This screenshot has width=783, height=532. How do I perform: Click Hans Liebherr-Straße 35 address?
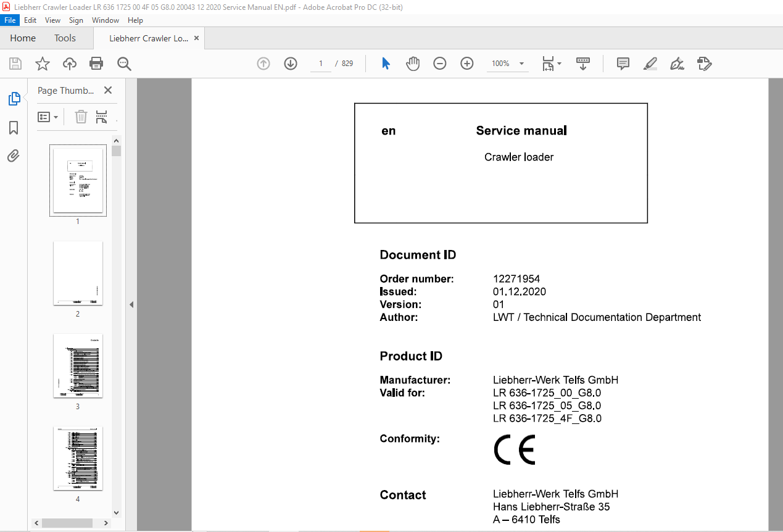click(552, 507)
